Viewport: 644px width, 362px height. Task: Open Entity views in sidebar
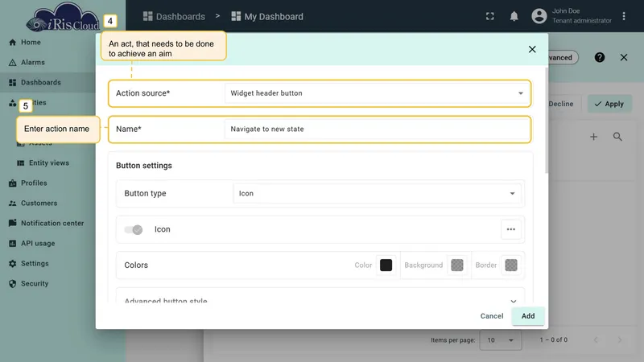click(49, 163)
